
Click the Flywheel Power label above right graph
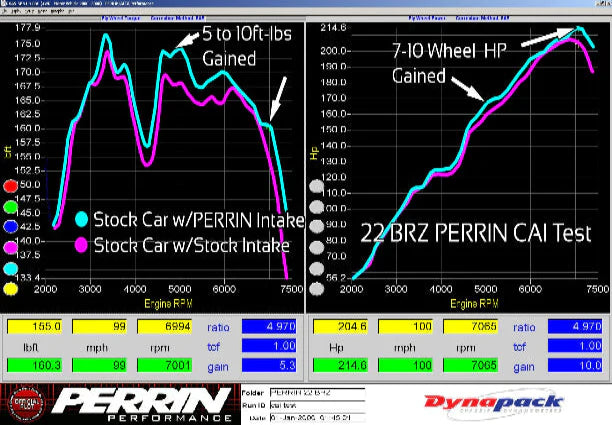pyautogui.click(x=427, y=18)
